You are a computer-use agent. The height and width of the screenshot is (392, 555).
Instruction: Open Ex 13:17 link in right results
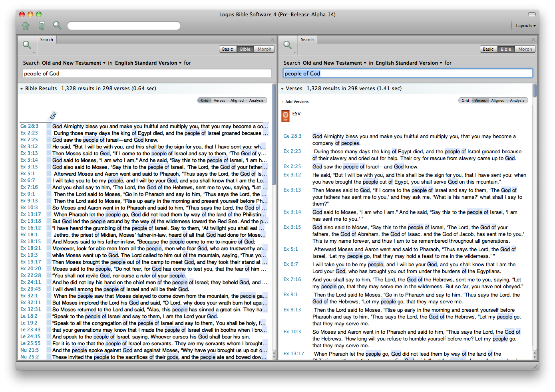(x=294, y=354)
